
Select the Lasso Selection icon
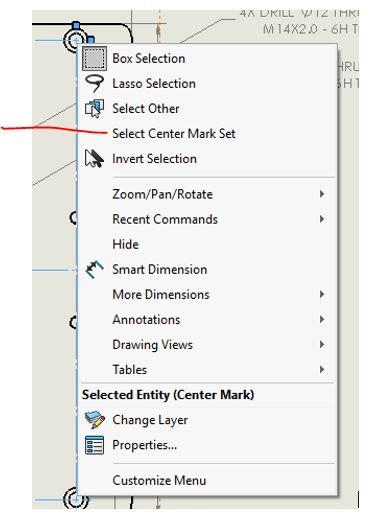94,83
